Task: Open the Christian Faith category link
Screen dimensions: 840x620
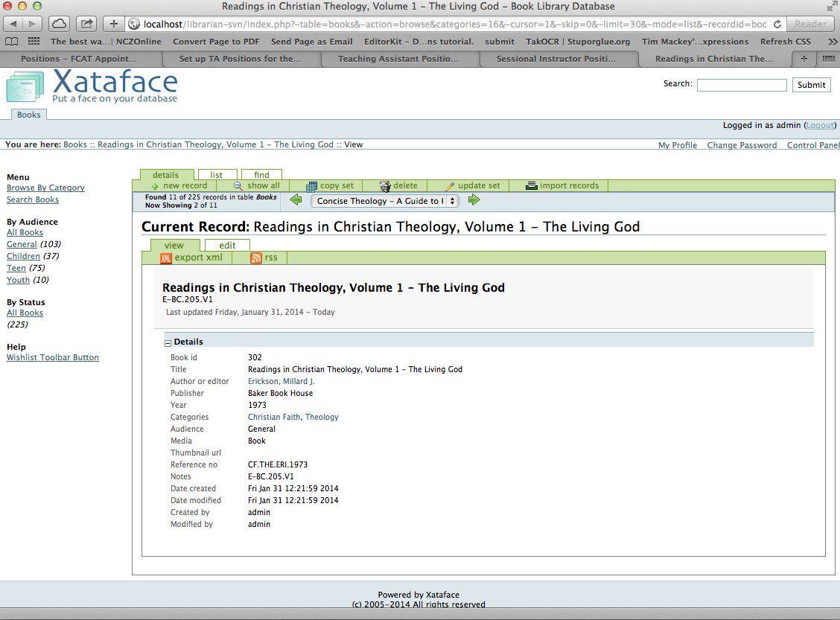Action: tap(274, 417)
